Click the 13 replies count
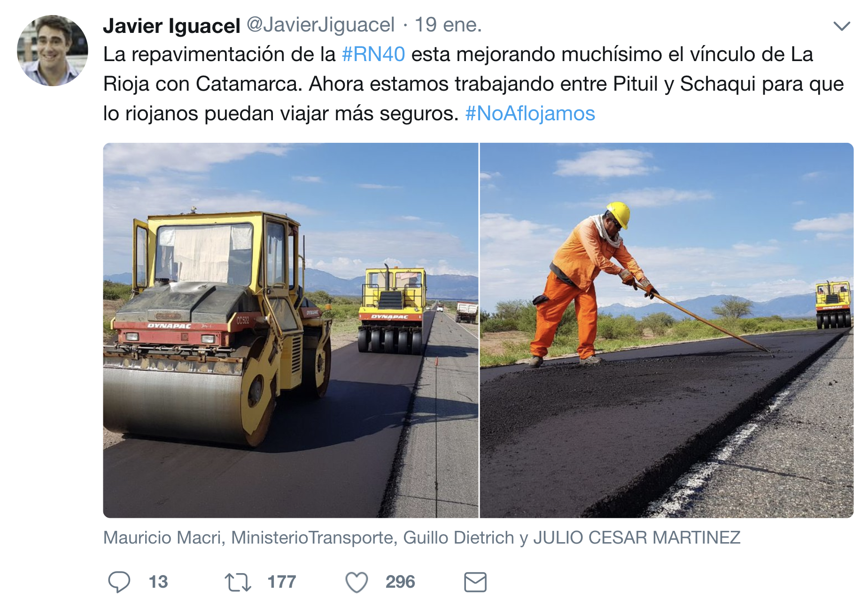868x607 pixels. [158, 582]
